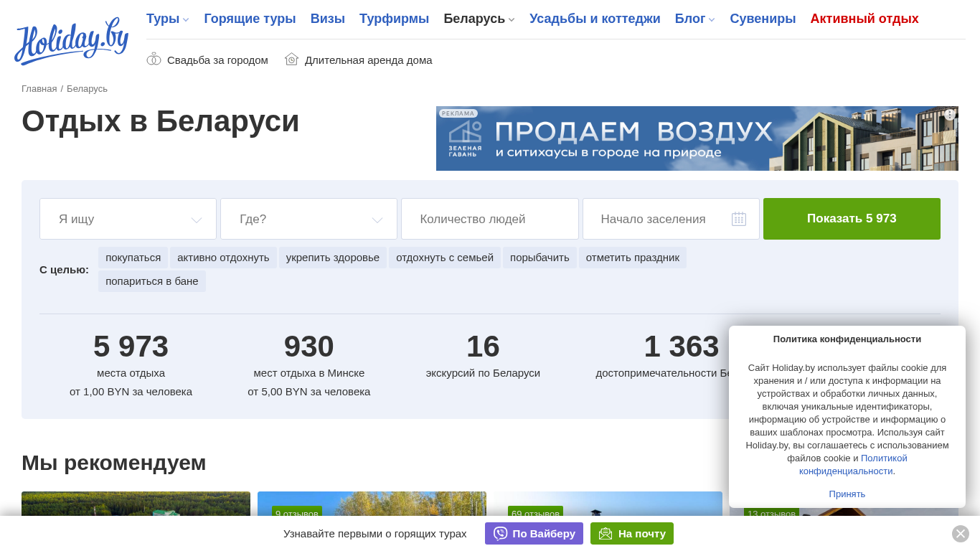Click the Holiday.by logo
Image resolution: width=980 pixels, height=551 pixels.
click(x=71, y=42)
